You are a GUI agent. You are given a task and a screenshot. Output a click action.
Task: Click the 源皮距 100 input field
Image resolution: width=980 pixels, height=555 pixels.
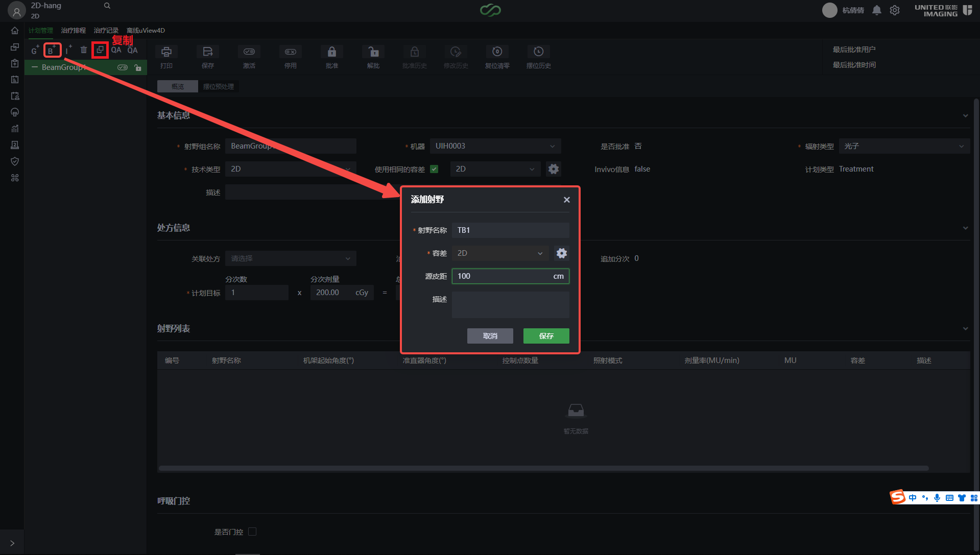511,276
